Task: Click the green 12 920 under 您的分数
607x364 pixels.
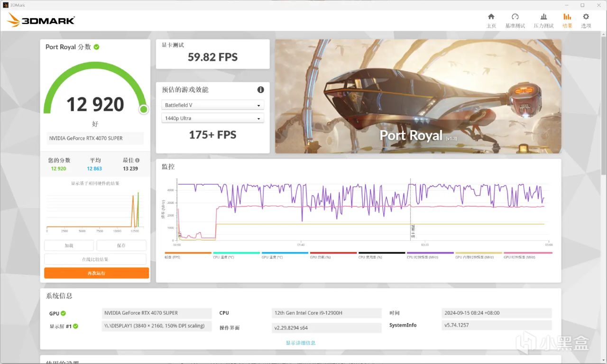Action: pos(58,169)
